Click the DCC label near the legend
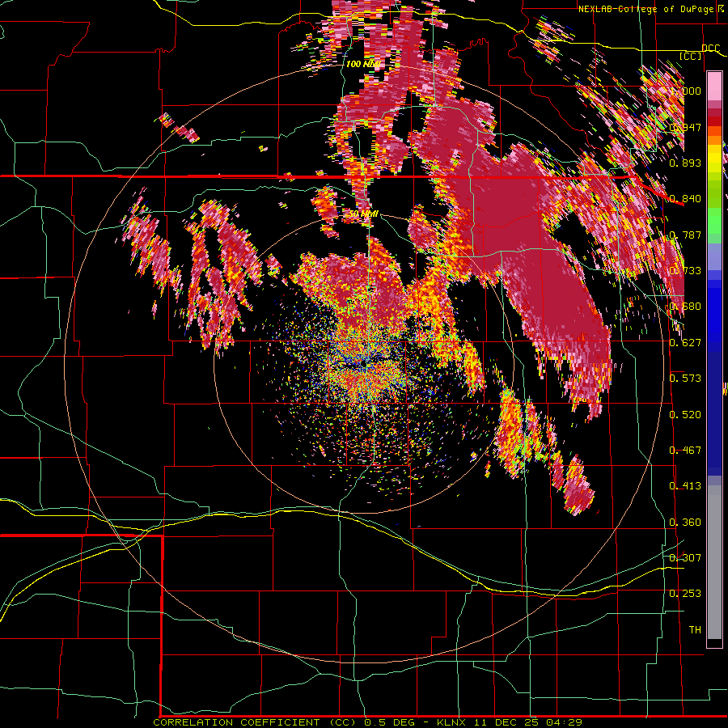The width and height of the screenshot is (728, 728). [710, 49]
